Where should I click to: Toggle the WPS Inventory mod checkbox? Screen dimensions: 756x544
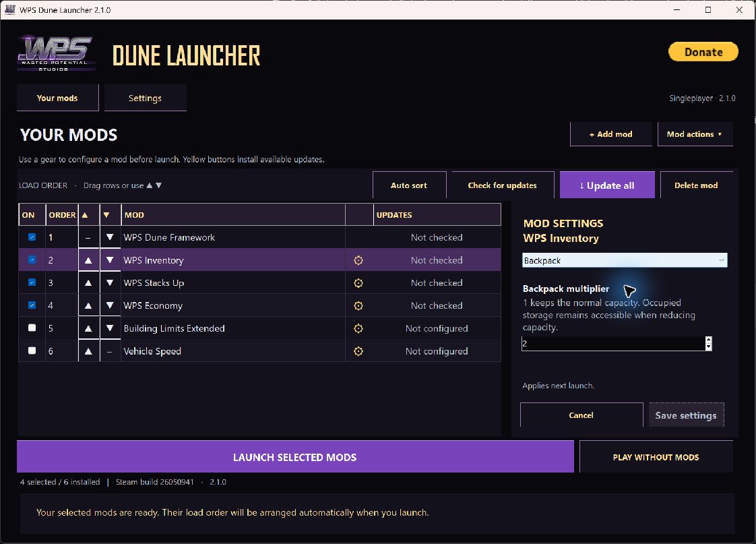click(x=32, y=260)
